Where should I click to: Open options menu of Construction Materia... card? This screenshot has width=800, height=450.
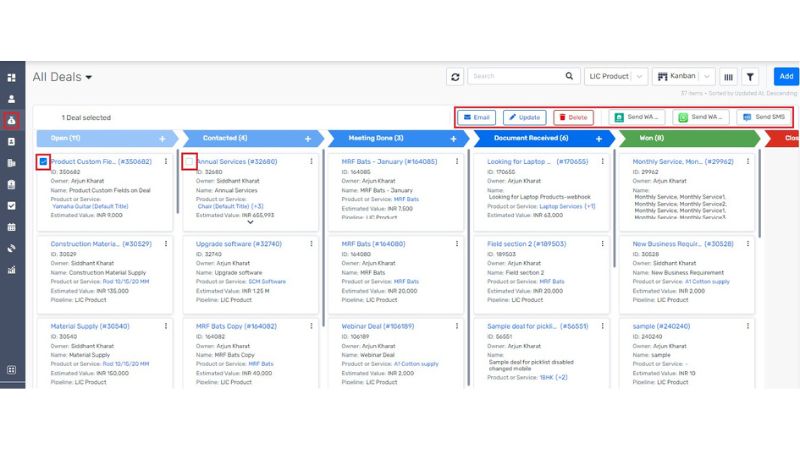pos(166,244)
